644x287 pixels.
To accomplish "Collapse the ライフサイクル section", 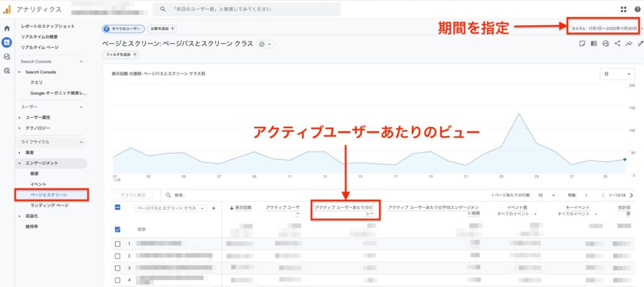I will click(81, 142).
